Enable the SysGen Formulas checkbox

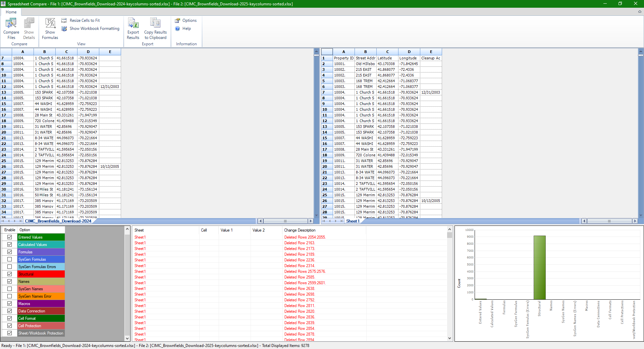10,259
